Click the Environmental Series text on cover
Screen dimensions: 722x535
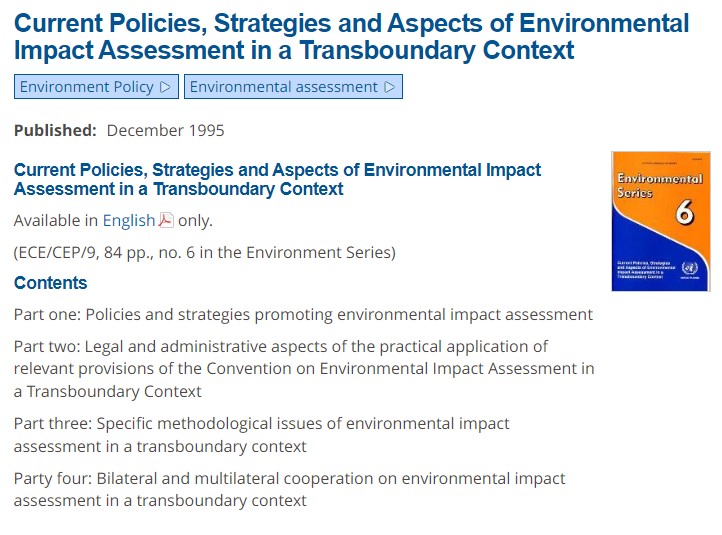click(x=659, y=185)
